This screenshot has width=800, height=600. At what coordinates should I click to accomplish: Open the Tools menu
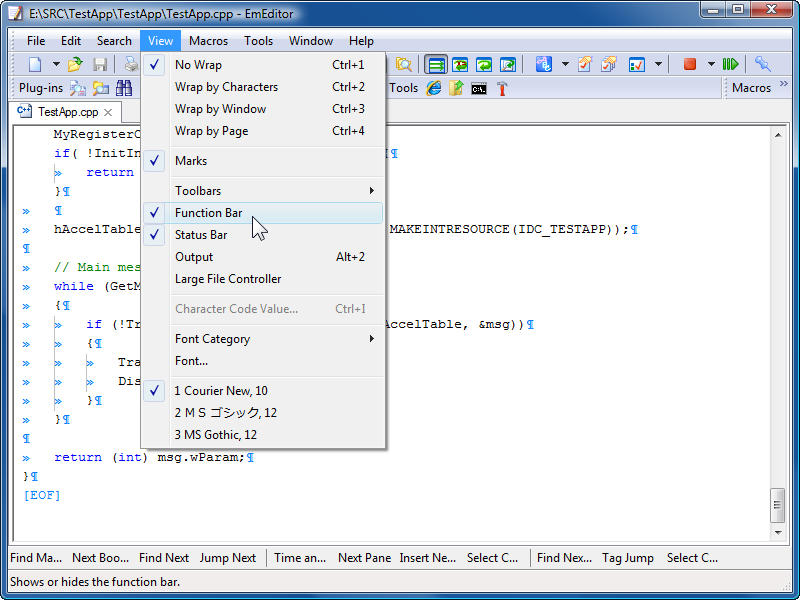click(258, 41)
